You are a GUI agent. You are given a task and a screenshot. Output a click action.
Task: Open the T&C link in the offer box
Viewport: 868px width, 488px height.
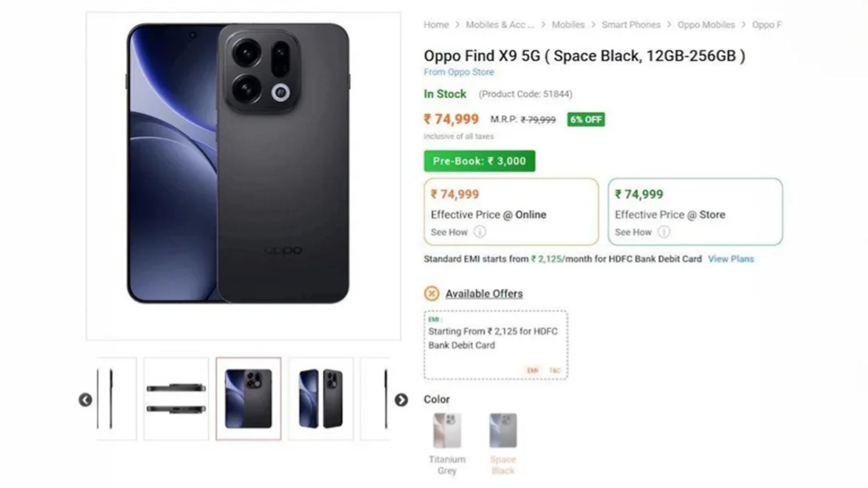click(x=555, y=370)
